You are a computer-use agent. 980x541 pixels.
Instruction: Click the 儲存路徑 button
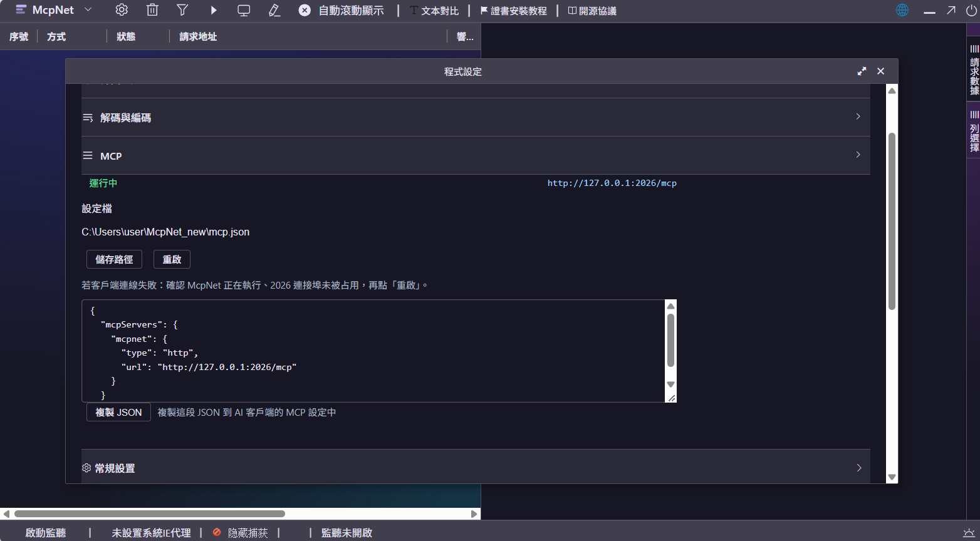pos(114,259)
